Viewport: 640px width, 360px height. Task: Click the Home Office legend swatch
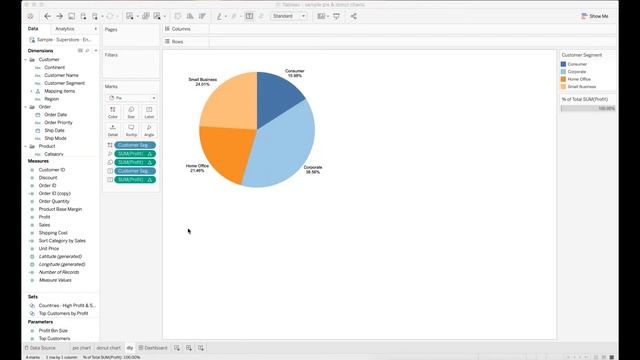click(x=563, y=79)
